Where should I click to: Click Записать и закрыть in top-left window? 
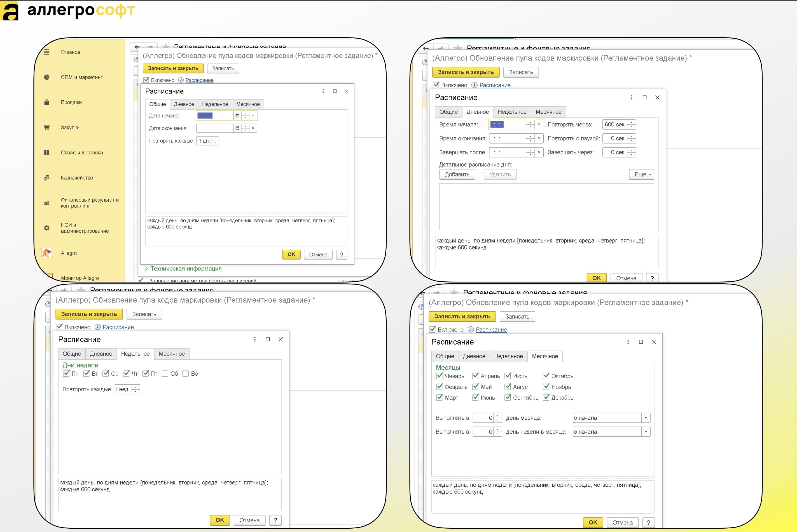pos(173,68)
